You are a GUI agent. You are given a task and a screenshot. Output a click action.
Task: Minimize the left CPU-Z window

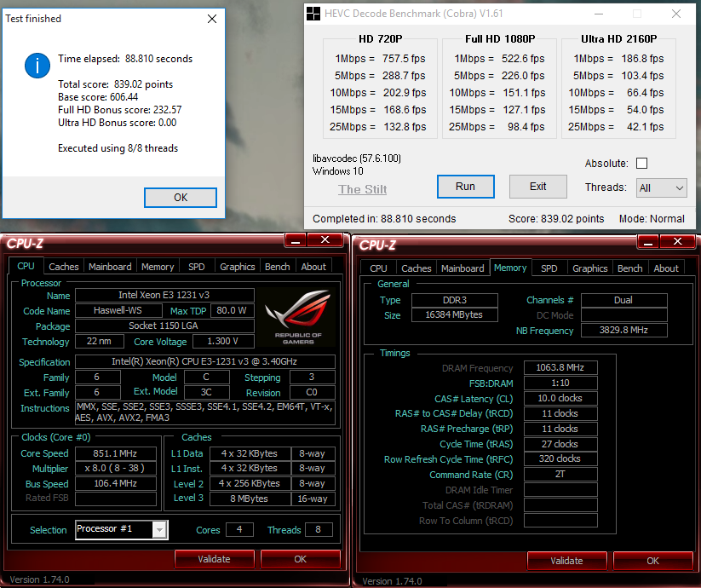click(x=295, y=240)
